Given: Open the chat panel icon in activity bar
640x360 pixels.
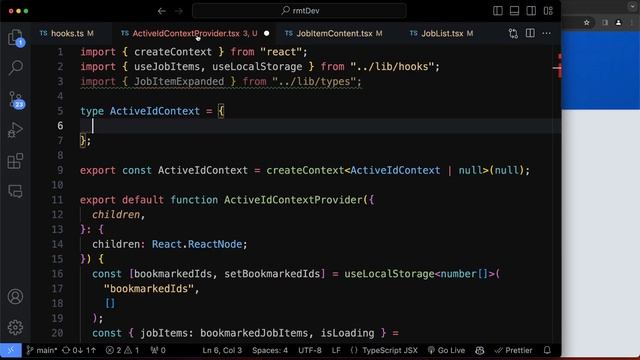Looking at the screenshot, I should coord(16,191).
